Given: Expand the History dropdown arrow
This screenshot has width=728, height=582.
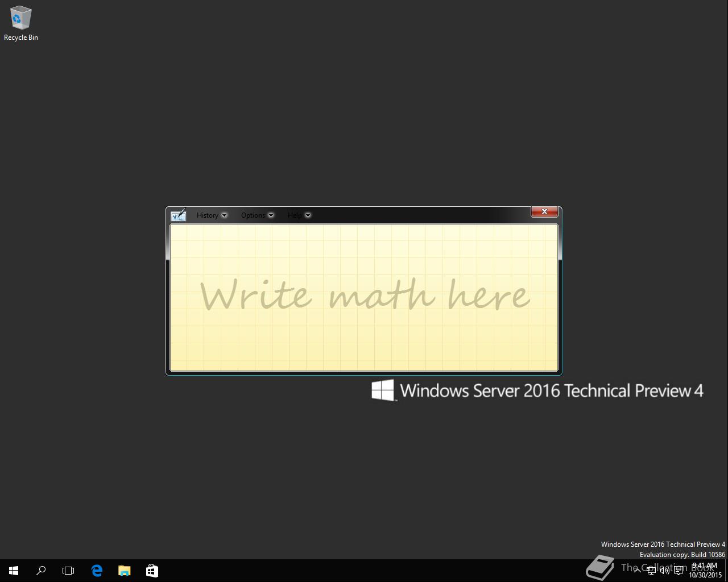Looking at the screenshot, I should click(x=224, y=215).
